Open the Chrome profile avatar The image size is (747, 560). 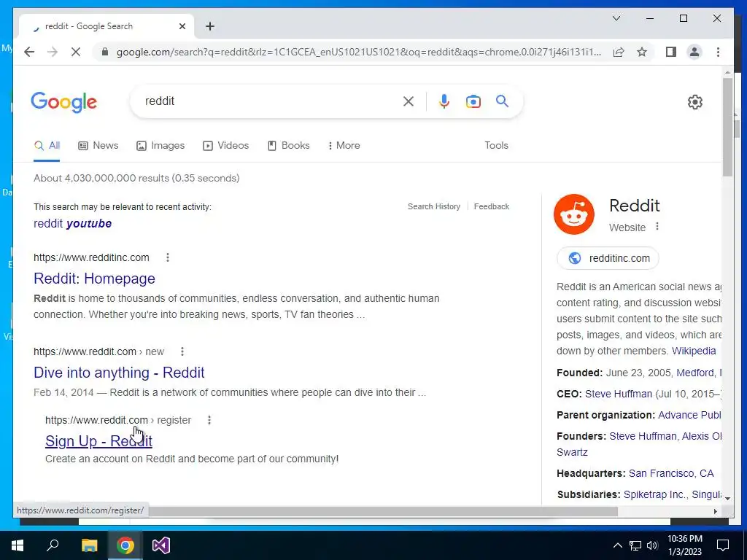pyautogui.click(x=694, y=52)
